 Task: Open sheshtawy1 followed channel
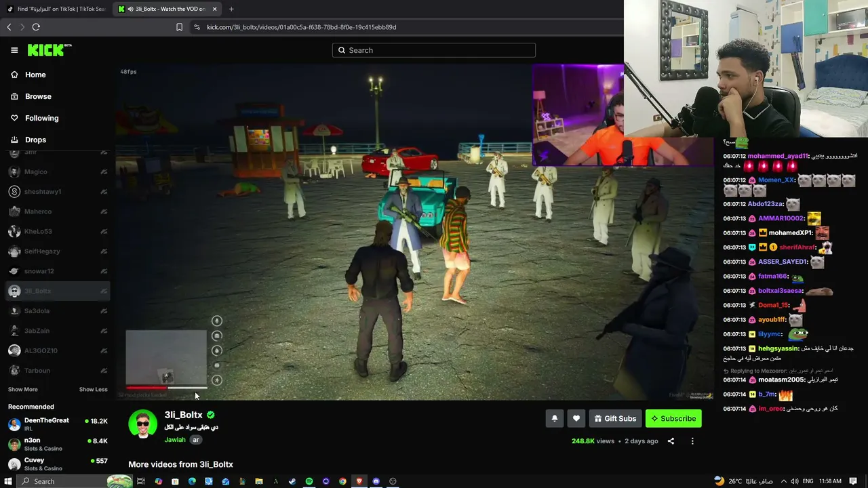pos(58,192)
